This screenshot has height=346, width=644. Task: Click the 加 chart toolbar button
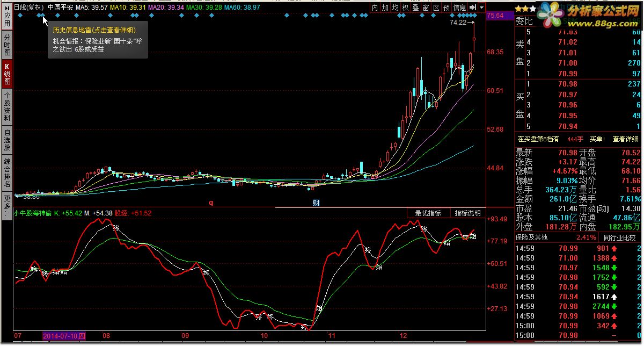(385, 8)
